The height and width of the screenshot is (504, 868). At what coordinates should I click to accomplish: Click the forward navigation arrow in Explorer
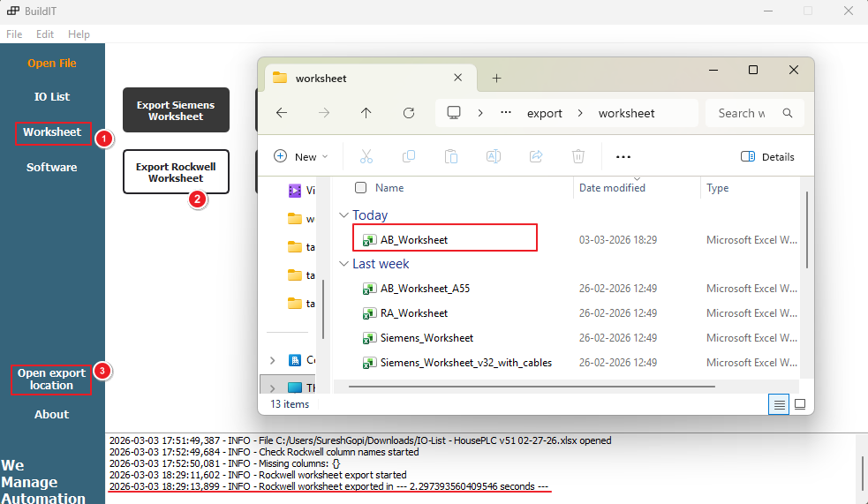tap(324, 113)
